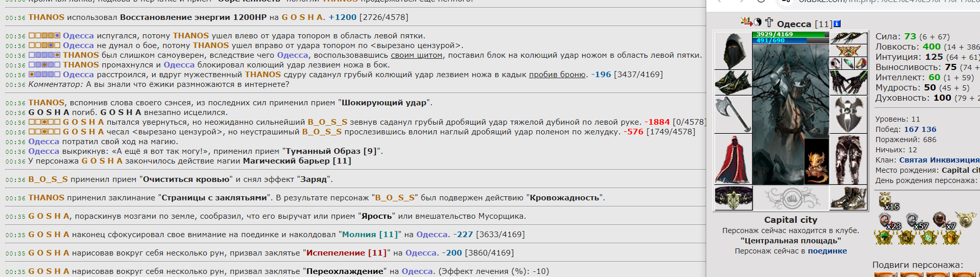Click the пробив броню link in the log
The height and width of the screenshot is (277, 980).
[557, 75]
